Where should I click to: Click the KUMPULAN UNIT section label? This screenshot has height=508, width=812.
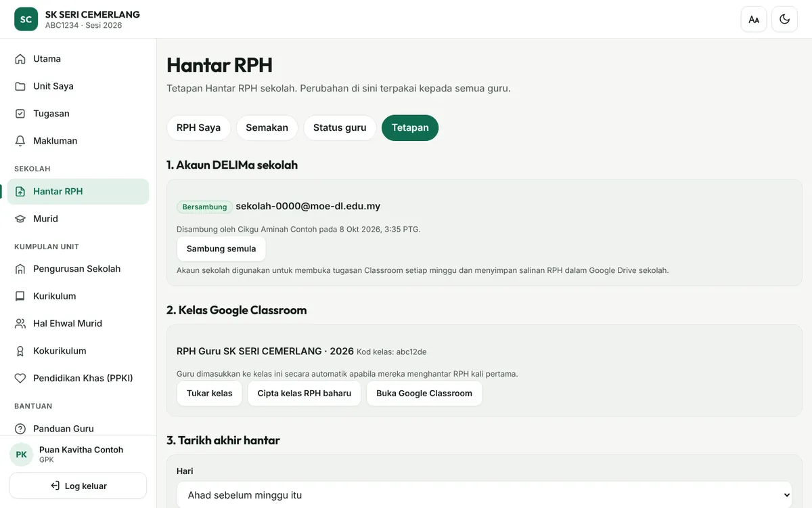tap(47, 247)
